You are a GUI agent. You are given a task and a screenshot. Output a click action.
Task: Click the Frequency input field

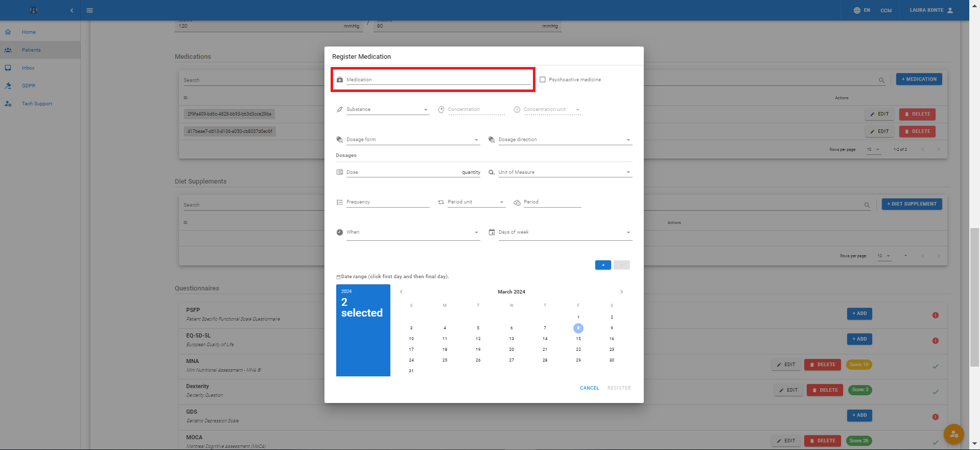pos(387,202)
